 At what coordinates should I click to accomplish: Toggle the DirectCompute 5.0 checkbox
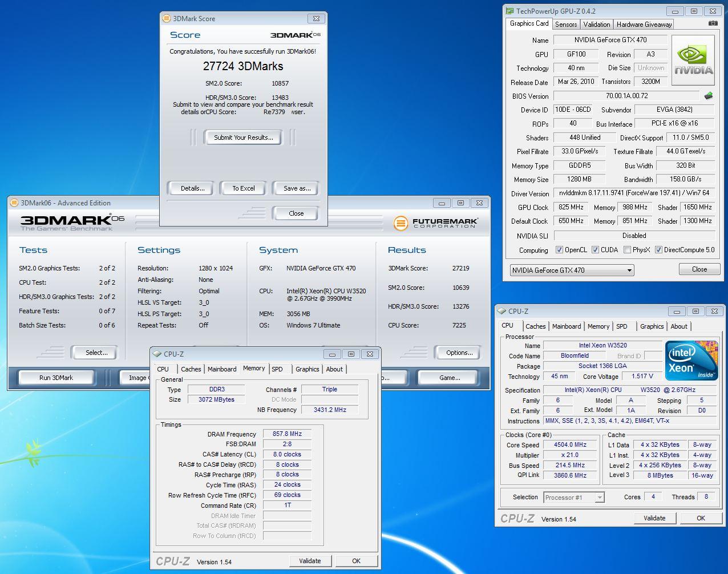658,250
